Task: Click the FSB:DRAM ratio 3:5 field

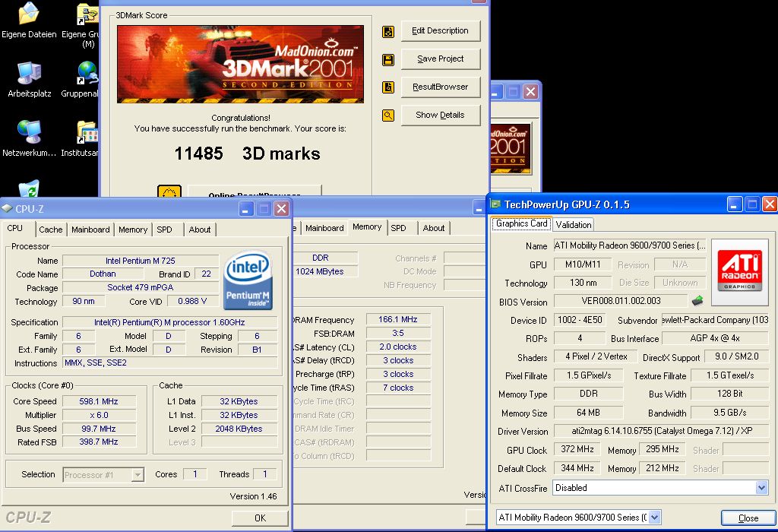Action: (398, 333)
